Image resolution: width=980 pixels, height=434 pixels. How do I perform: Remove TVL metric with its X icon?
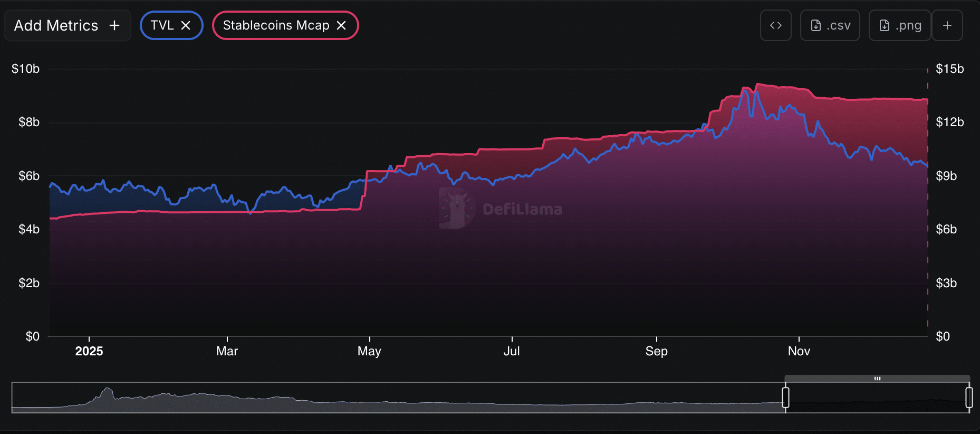coord(186,25)
